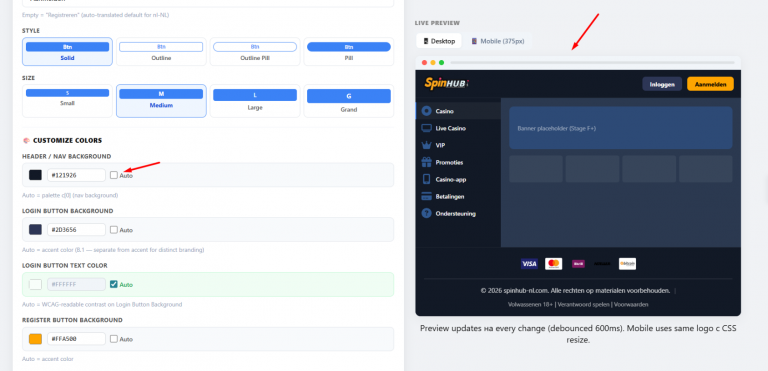Open Live Casino in preview sidebar
Image resolution: width=768 pixels, height=371 pixels.
pyautogui.click(x=458, y=128)
